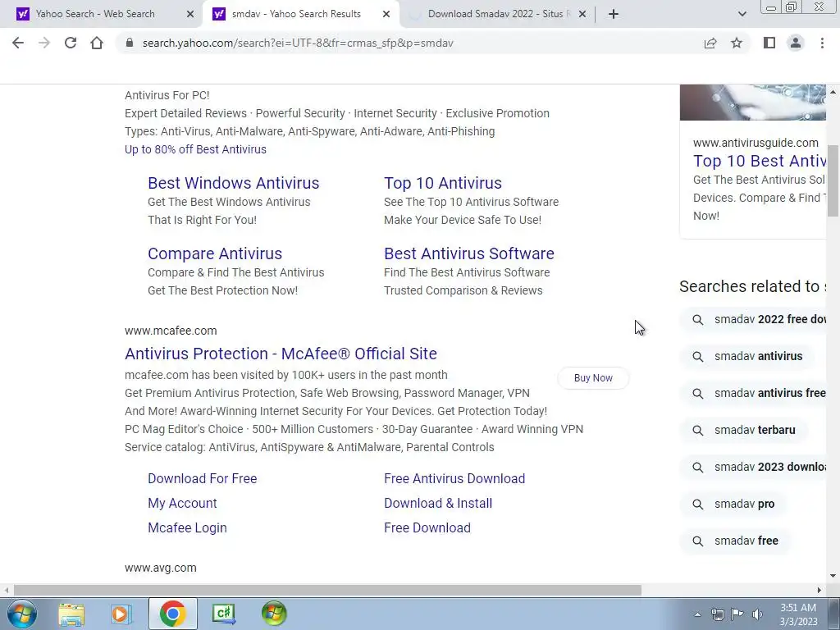Open the Free Antivirus Download link
This screenshot has height=630, width=840.
454,478
